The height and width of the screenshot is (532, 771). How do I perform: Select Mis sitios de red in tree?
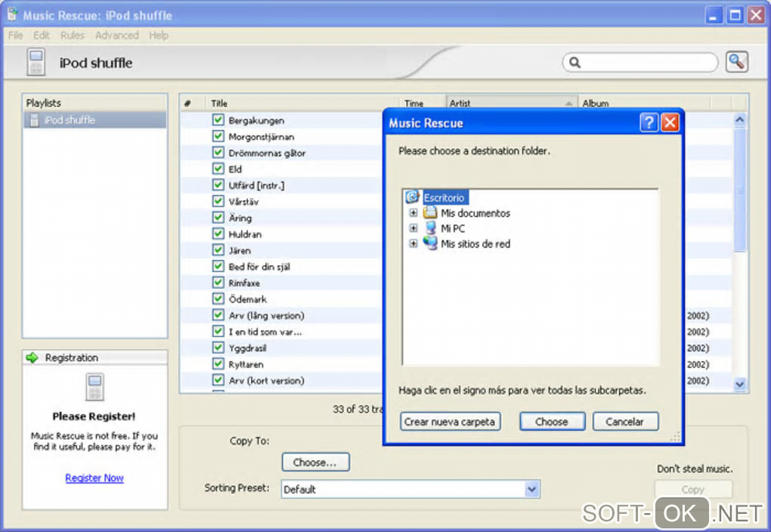[x=475, y=243]
